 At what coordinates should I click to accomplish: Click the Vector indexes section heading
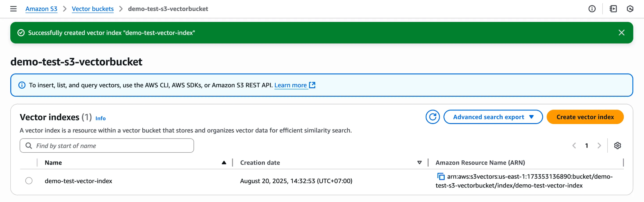point(49,117)
